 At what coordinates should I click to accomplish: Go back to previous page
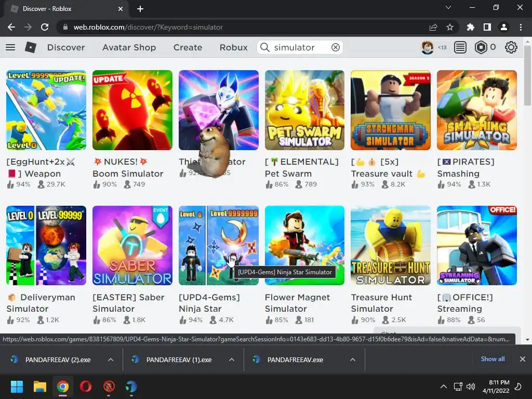point(11,27)
